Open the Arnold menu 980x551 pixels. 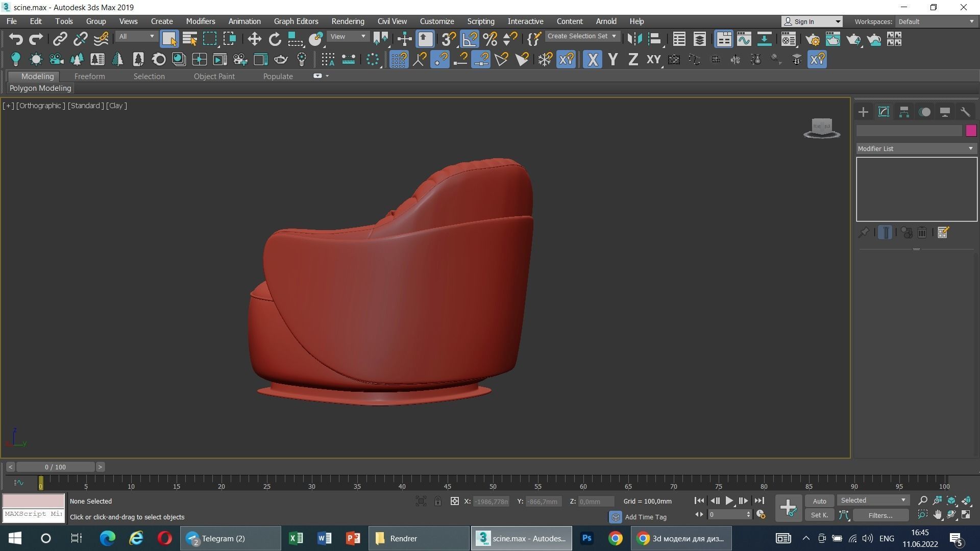pyautogui.click(x=606, y=21)
